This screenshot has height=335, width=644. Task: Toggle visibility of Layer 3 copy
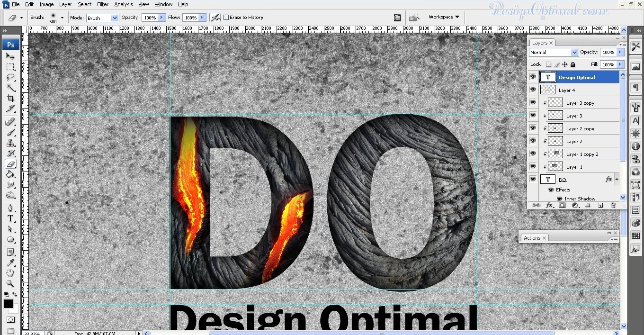533,103
